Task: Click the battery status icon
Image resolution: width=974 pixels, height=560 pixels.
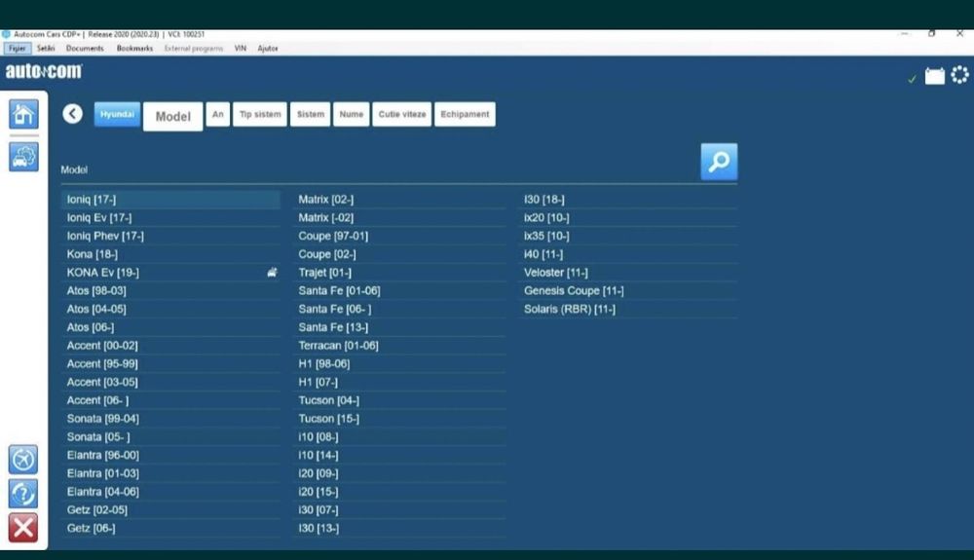Action: click(x=934, y=76)
